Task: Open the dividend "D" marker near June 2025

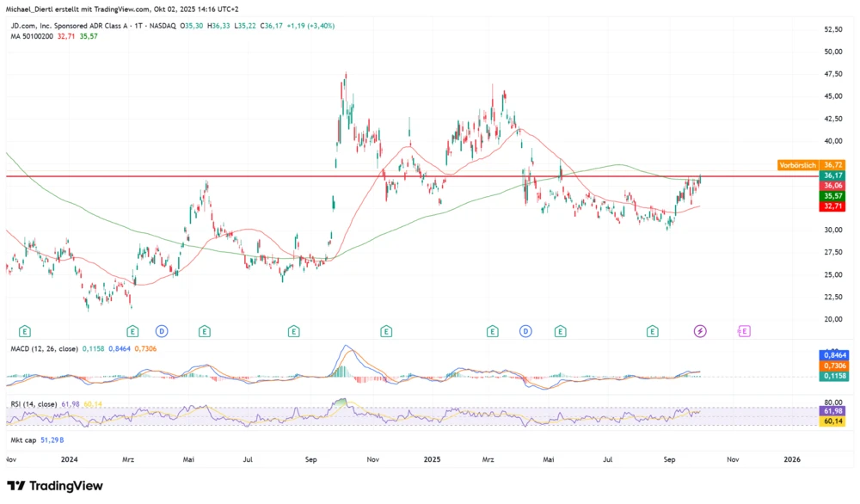Action: pyautogui.click(x=525, y=330)
